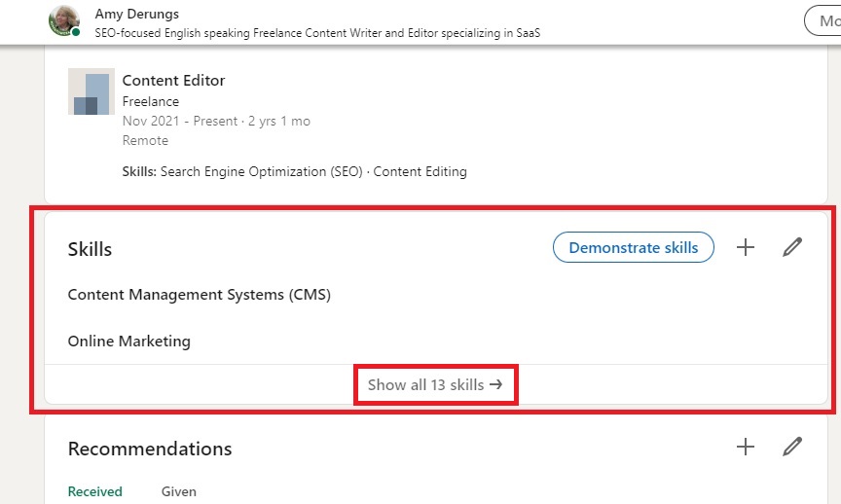Switch to the Given recommendations tab
841x504 pixels.
pos(179,491)
